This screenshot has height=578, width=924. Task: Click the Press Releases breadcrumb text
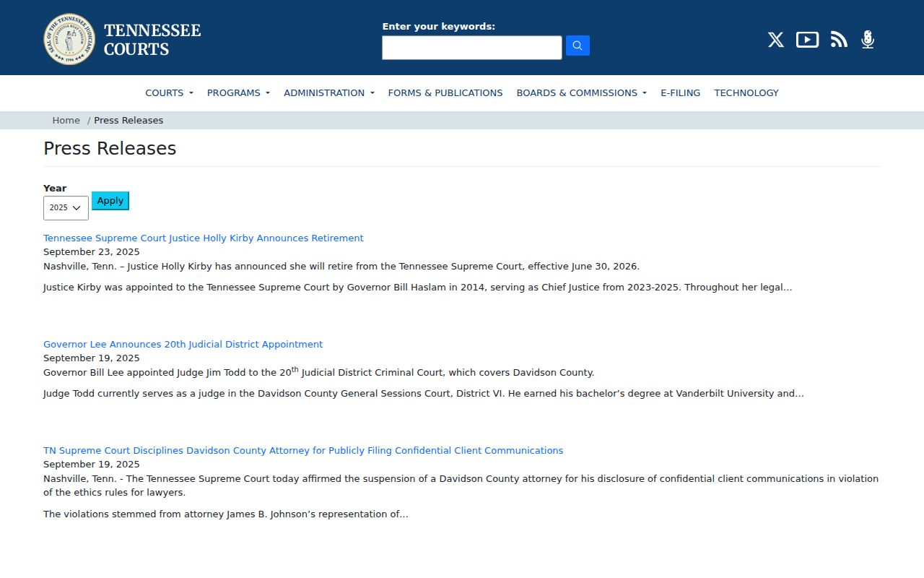point(128,121)
